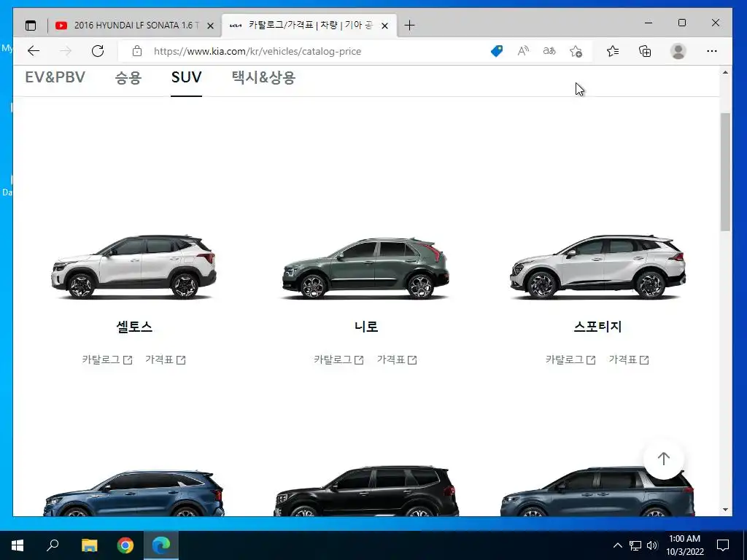Open the taskbar search icon

(53, 545)
